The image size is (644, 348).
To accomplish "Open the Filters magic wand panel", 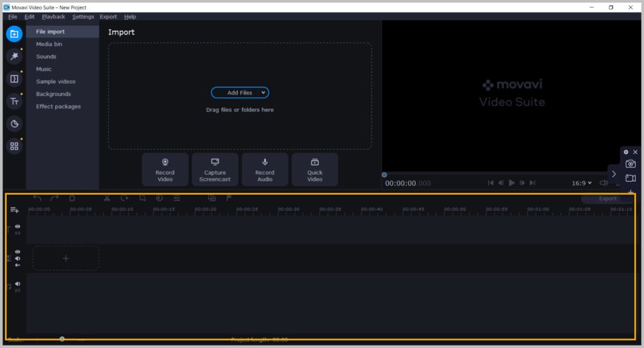I will 14,56.
